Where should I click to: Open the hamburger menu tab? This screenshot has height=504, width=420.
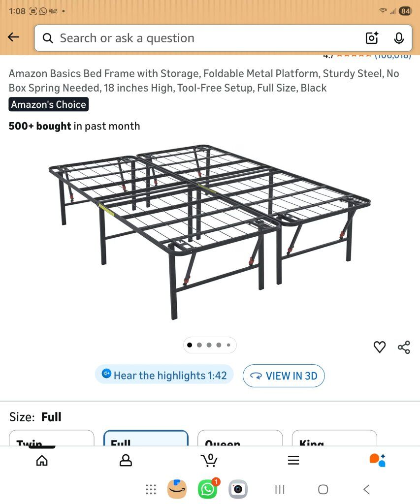pos(293,460)
